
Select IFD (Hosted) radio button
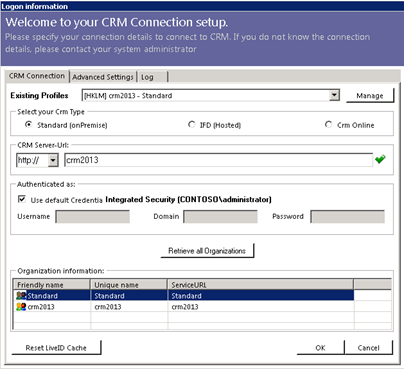tap(191, 125)
